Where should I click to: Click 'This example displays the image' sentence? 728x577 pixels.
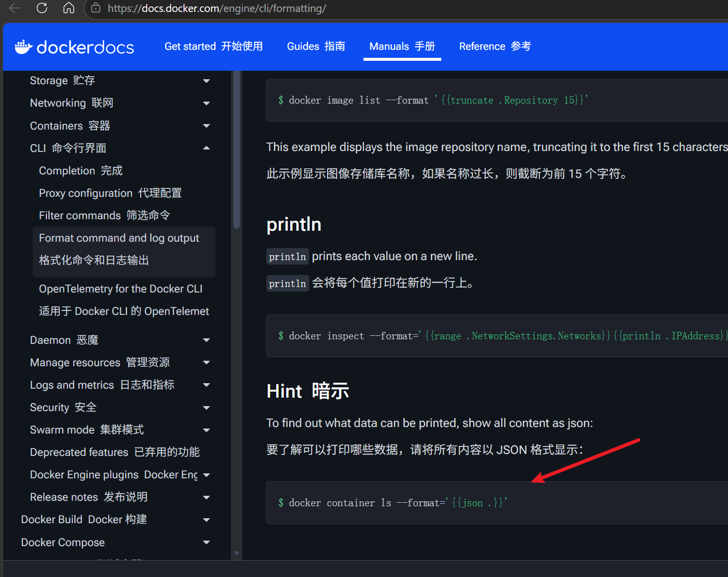click(497, 147)
